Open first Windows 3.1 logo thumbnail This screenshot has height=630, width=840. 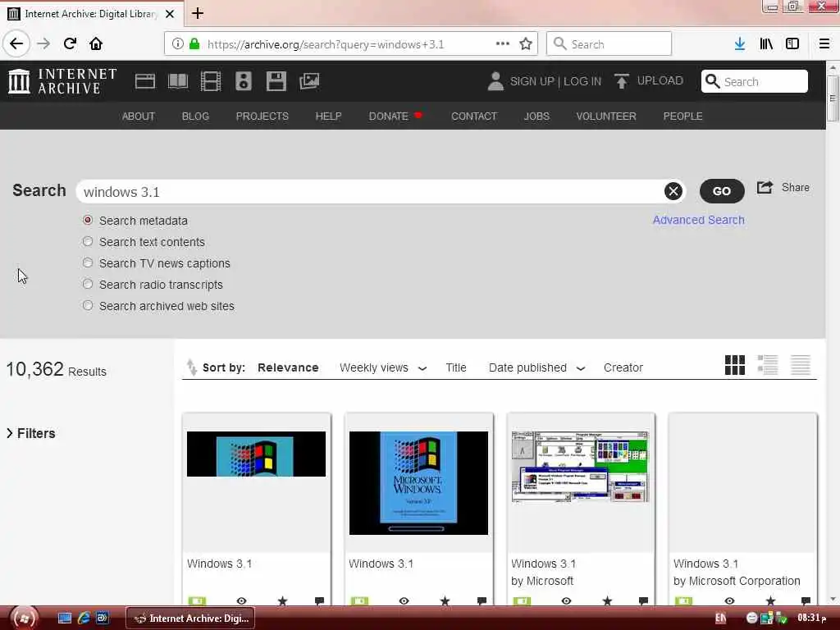256,454
